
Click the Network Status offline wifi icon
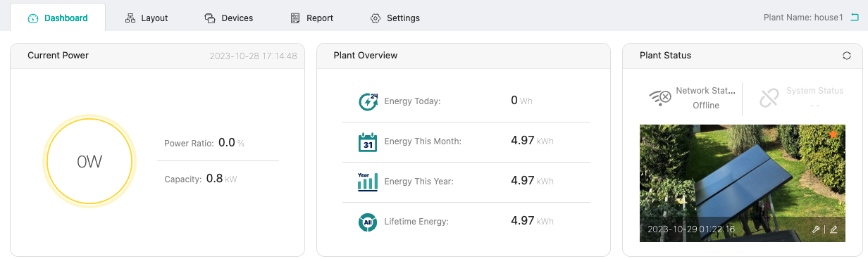(660, 98)
